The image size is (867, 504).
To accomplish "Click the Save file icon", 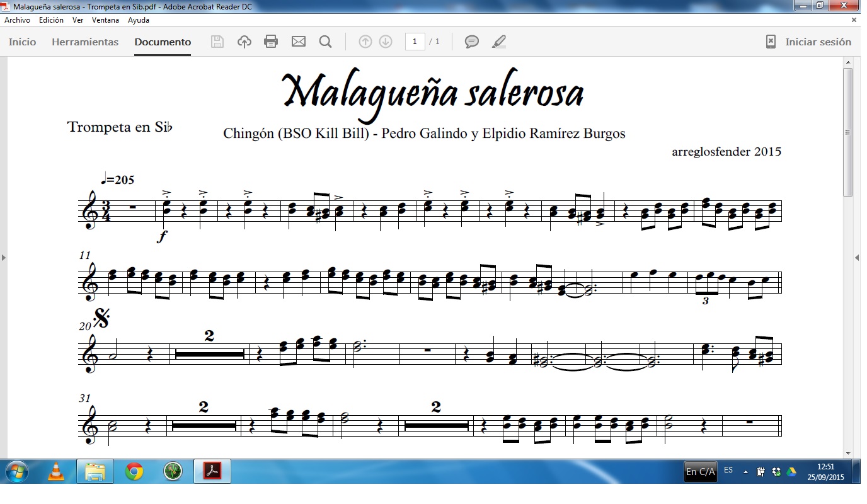I will pos(217,42).
